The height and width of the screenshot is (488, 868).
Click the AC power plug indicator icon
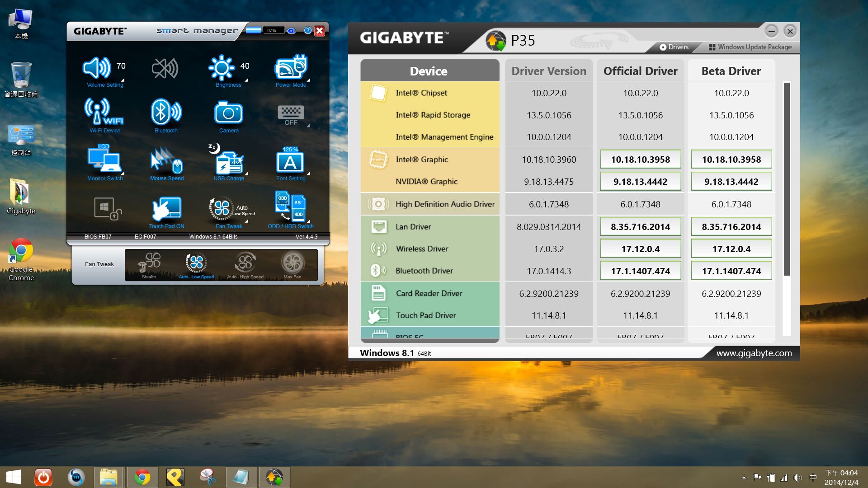pyautogui.click(x=292, y=31)
